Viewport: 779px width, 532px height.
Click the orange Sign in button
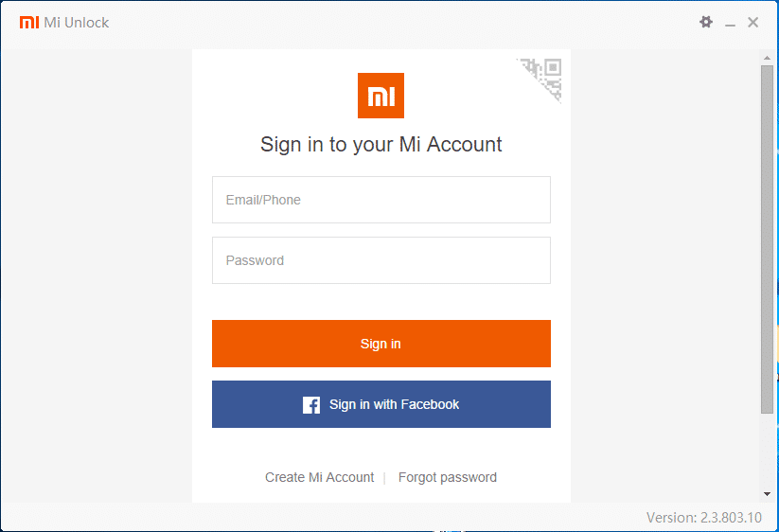click(x=381, y=344)
